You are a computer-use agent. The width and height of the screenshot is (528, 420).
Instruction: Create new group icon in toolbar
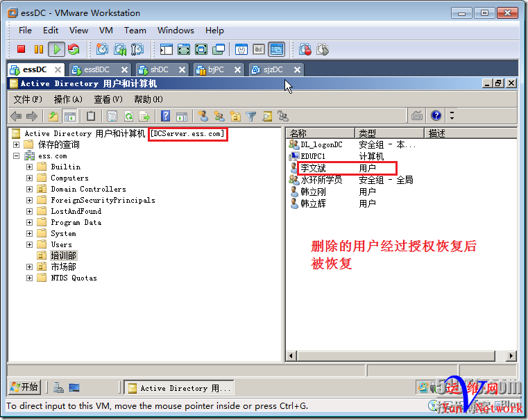219,117
